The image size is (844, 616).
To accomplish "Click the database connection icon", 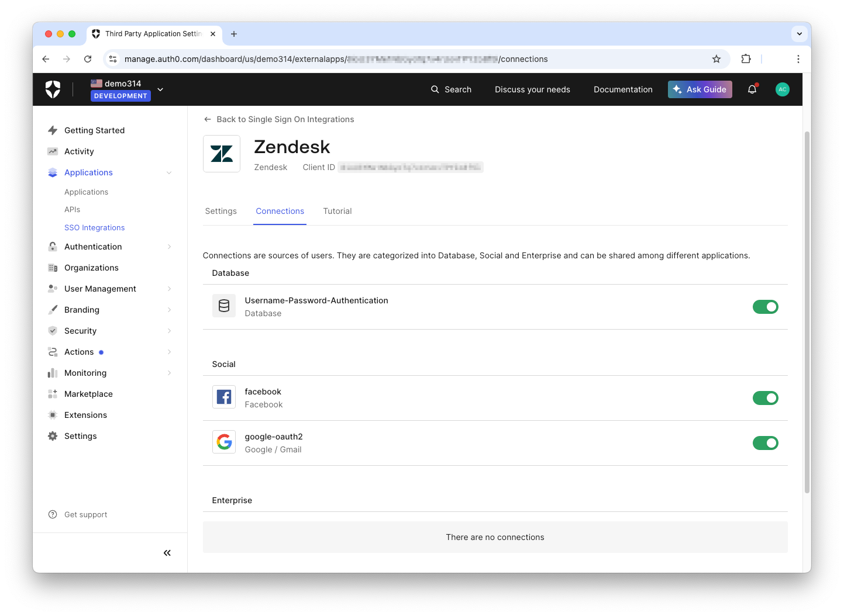I will click(224, 306).
